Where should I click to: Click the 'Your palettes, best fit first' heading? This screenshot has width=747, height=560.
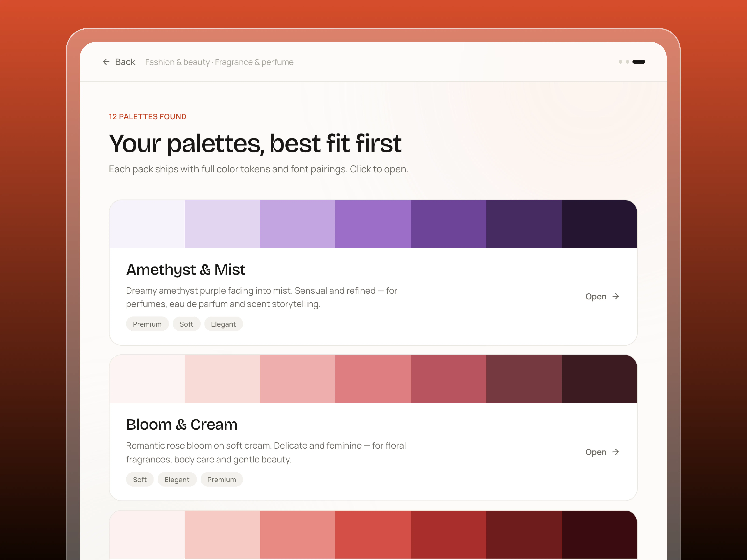coord(255,144)
